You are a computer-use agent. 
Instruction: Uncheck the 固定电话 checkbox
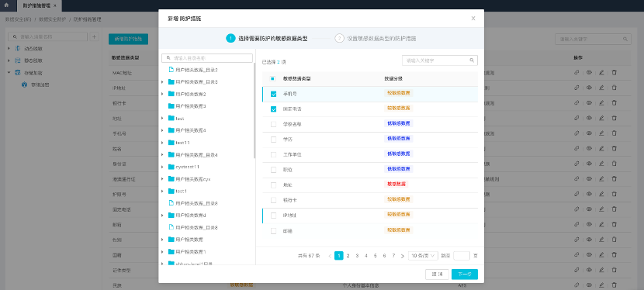coord(274,109)
